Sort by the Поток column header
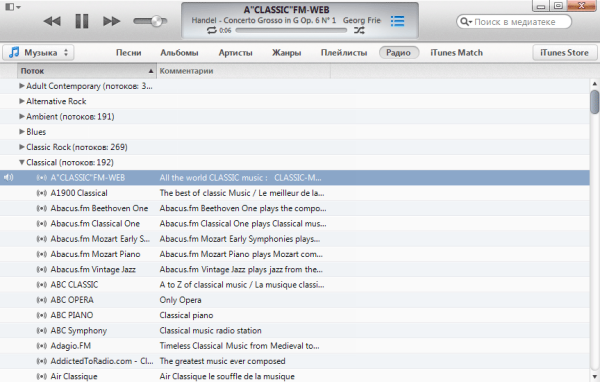This screenshot has width=600, height=382. 87,71
